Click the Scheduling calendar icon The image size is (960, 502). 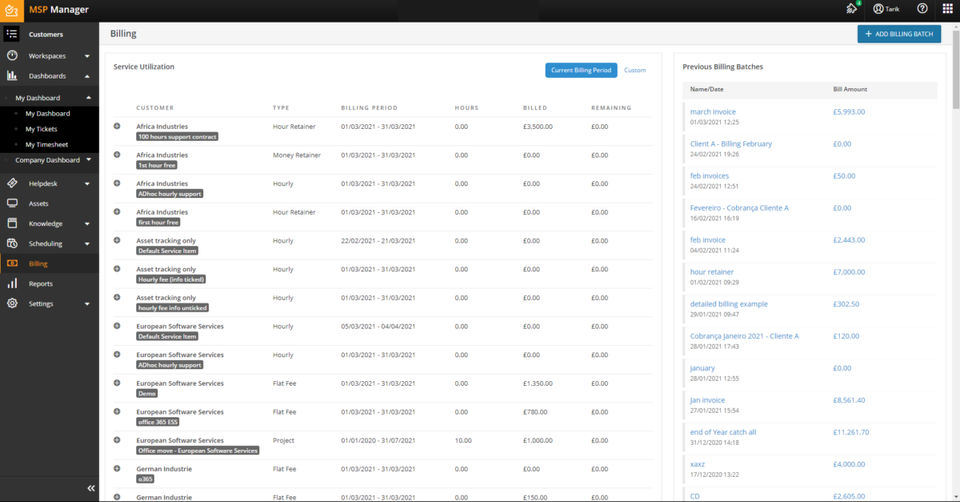tap(12, 243)
